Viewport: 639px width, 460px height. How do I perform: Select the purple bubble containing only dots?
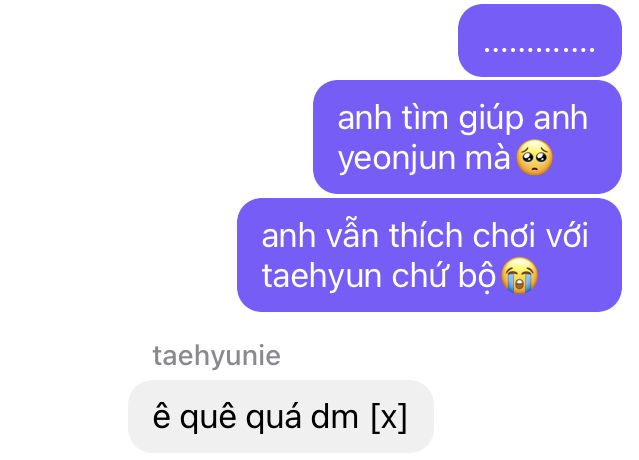(x=540, y=40)
